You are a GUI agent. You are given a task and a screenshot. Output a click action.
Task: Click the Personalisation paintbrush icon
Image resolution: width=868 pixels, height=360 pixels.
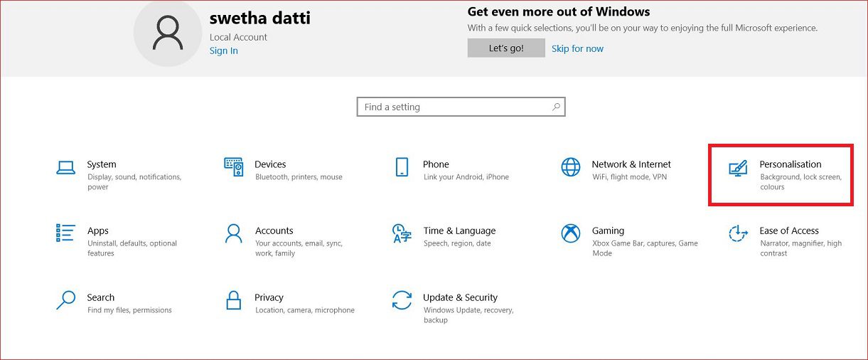tap(738, 168)
